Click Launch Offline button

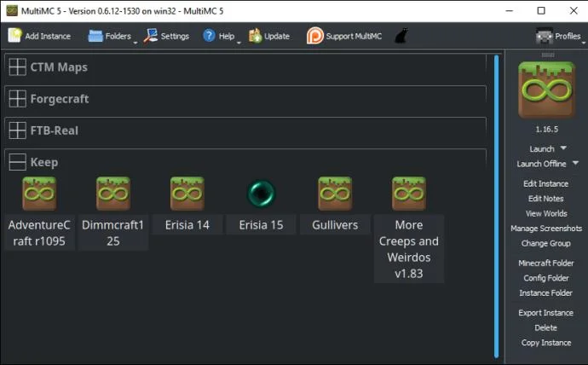[x=541, y=164]
